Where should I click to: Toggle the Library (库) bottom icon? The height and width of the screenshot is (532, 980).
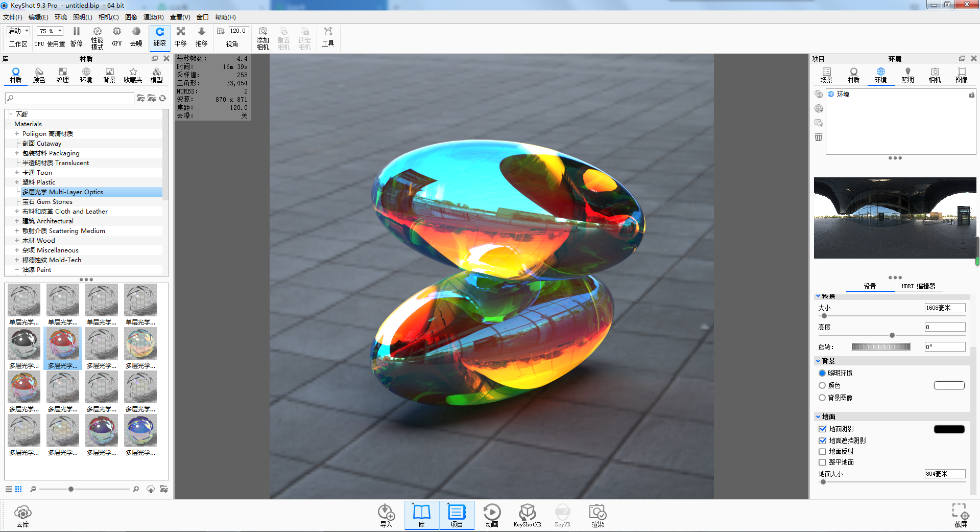tap(422, 516)
